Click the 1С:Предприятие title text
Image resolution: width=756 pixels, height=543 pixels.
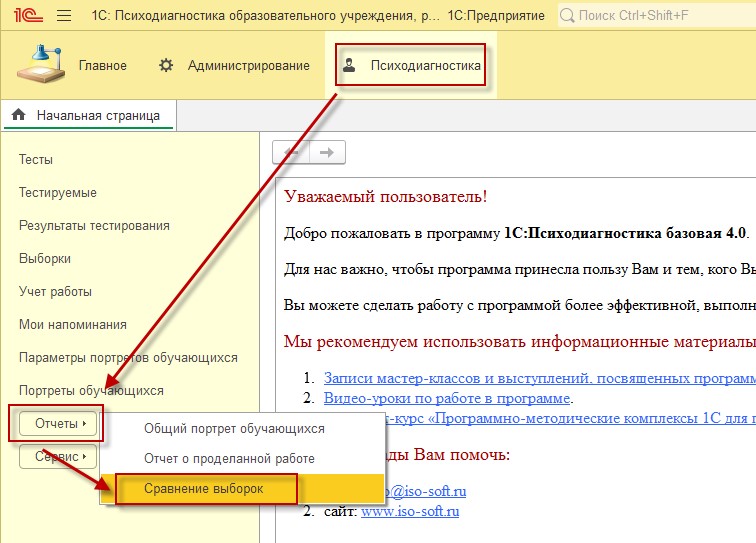(x=496, y=15)
